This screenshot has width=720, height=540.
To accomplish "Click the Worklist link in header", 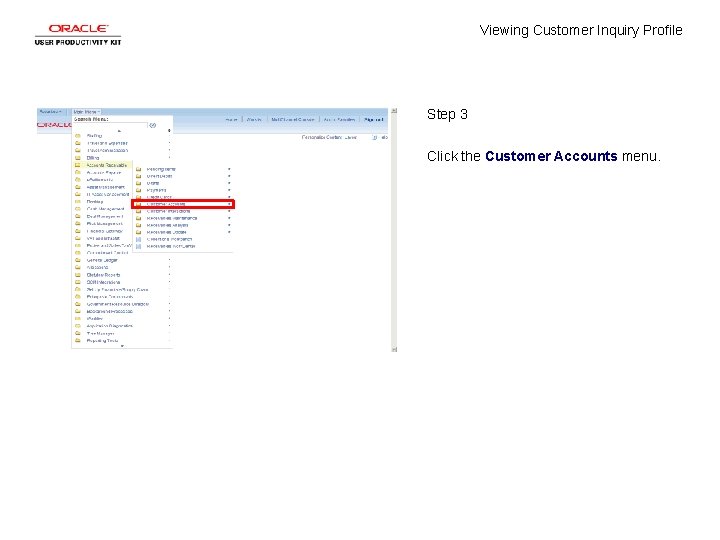I will (254, 119).
